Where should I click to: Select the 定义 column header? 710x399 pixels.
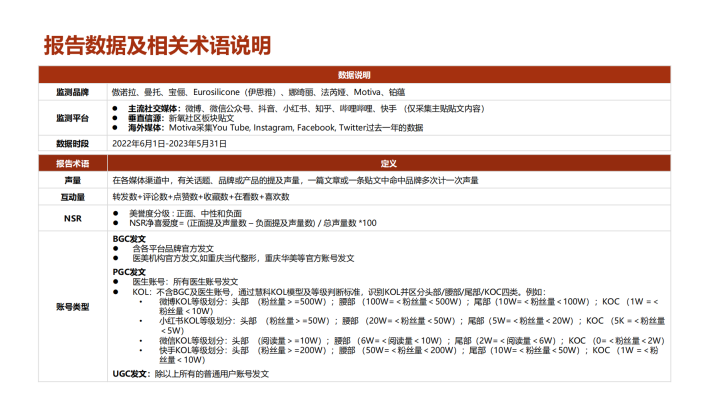coord(389,163)
